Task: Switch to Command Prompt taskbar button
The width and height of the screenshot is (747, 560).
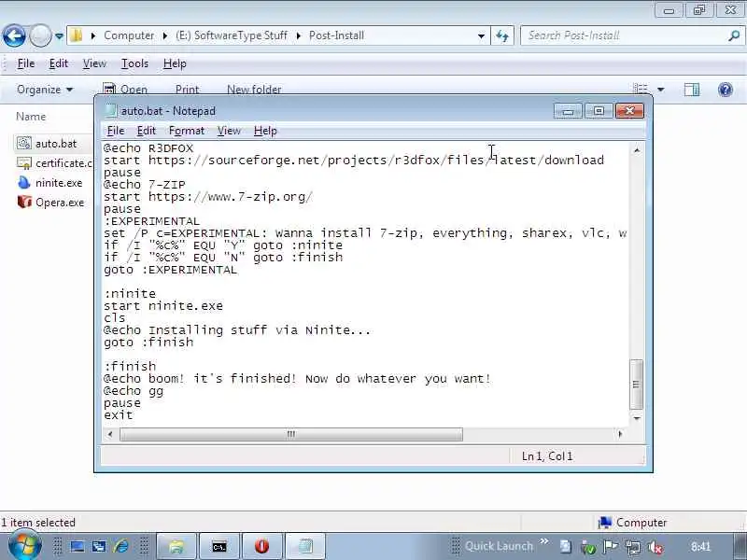Action: (219, 546)
